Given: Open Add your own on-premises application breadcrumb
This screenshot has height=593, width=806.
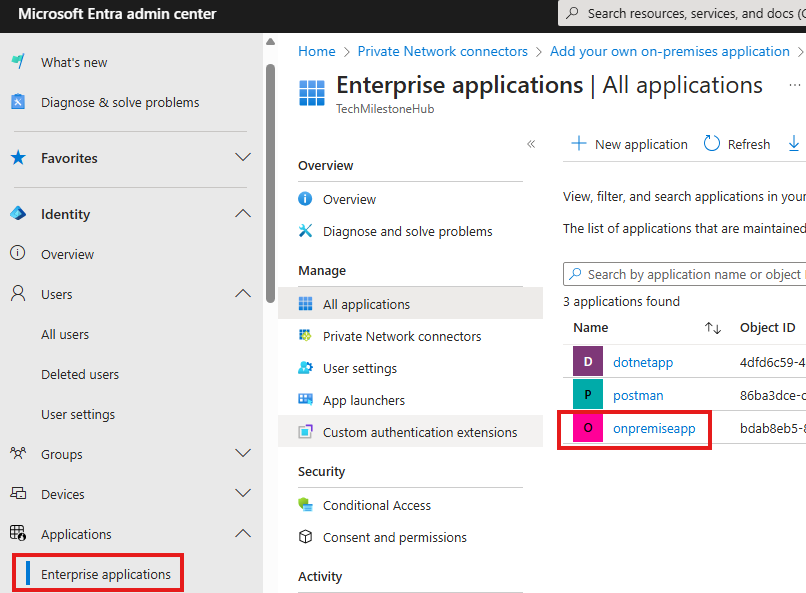Looking at the screenshot, I should point(670,51).
